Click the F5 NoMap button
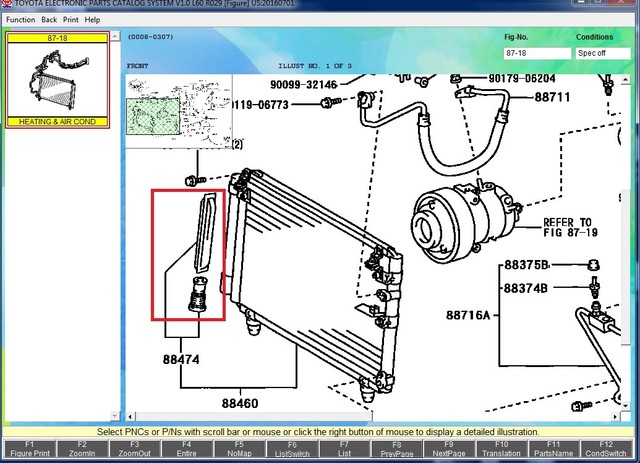 click(239, 449)
